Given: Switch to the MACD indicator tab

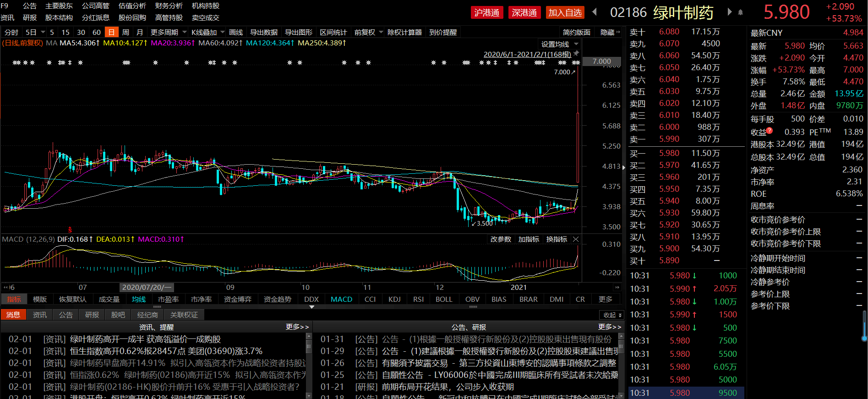Looking at the screenshot, I should click(x=342, y=299).
